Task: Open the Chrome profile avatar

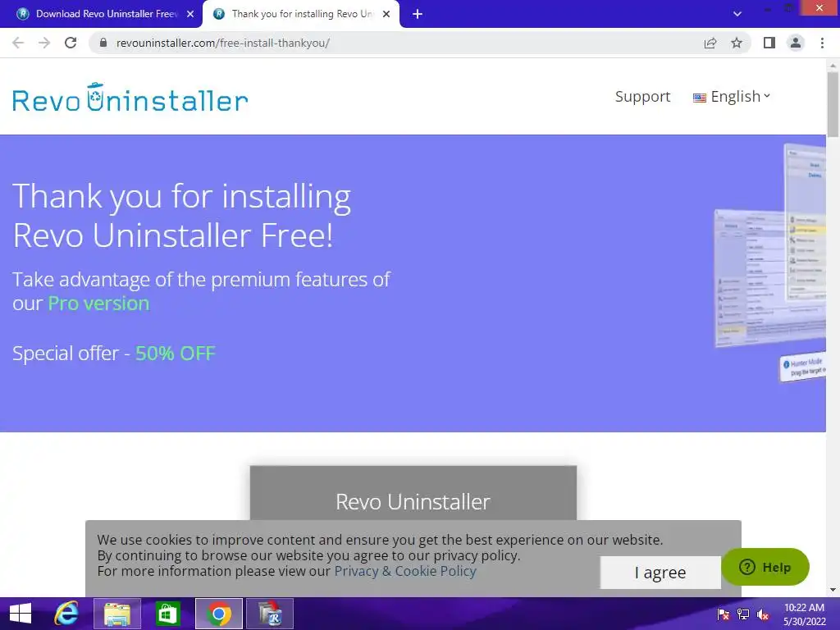Action: (796, 43)
